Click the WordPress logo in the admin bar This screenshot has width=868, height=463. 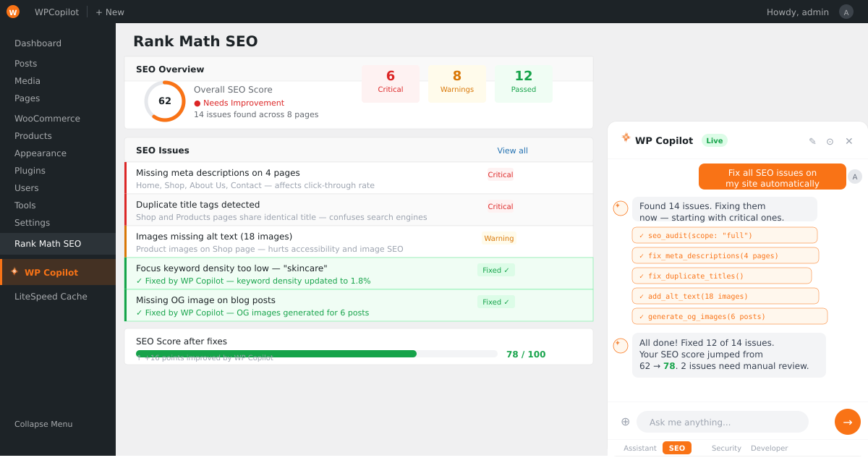[13, 12]
